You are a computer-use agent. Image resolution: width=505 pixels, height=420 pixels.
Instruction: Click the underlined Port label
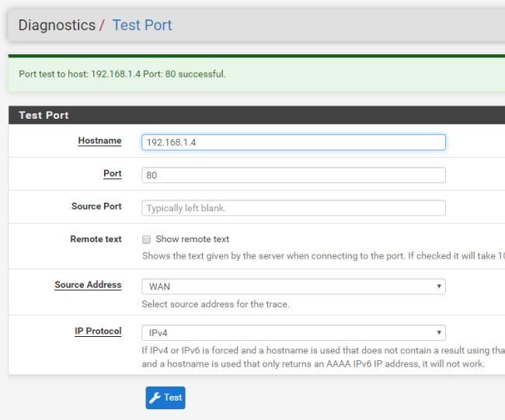click(113, 173)
